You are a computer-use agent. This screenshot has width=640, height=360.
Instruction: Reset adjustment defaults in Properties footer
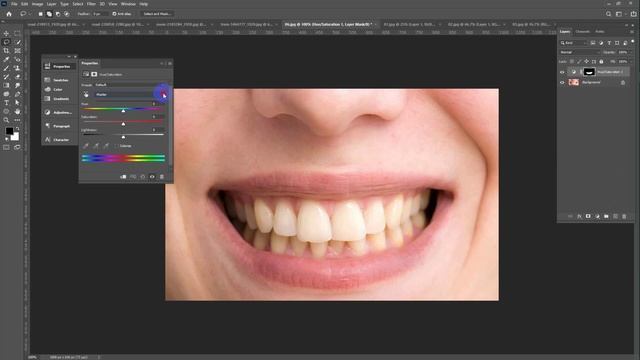coord(142,177)
